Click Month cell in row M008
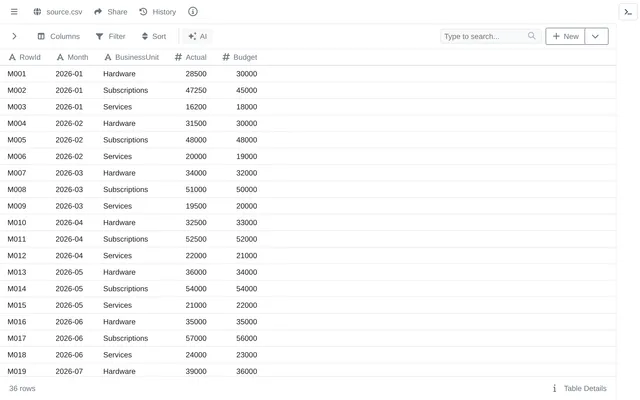The height and width of the screenshot is (400, 640). 69,189
